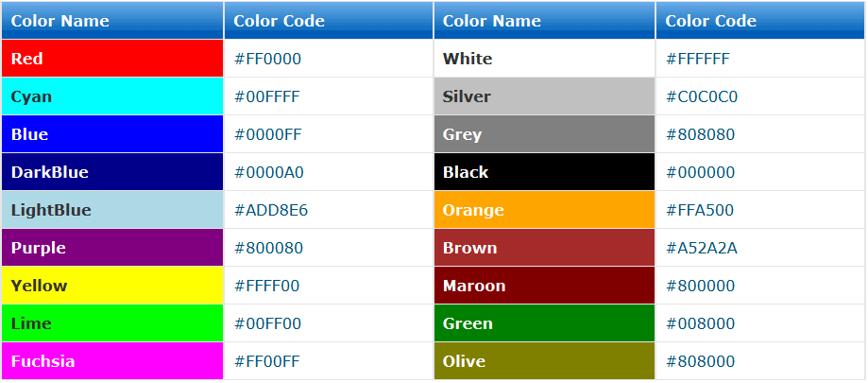Click the Yellow color swatch
This screenshot has width=868, height=383.
[111, 286]
